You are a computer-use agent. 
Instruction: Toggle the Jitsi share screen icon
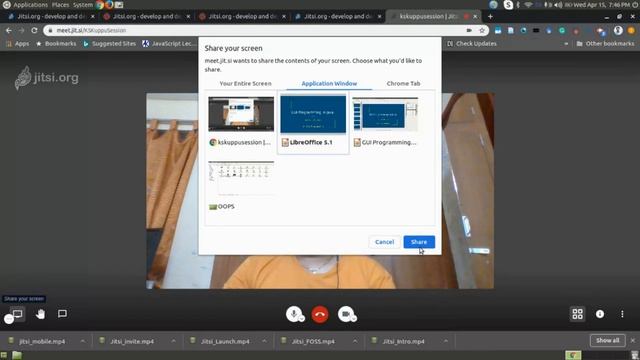17,314
